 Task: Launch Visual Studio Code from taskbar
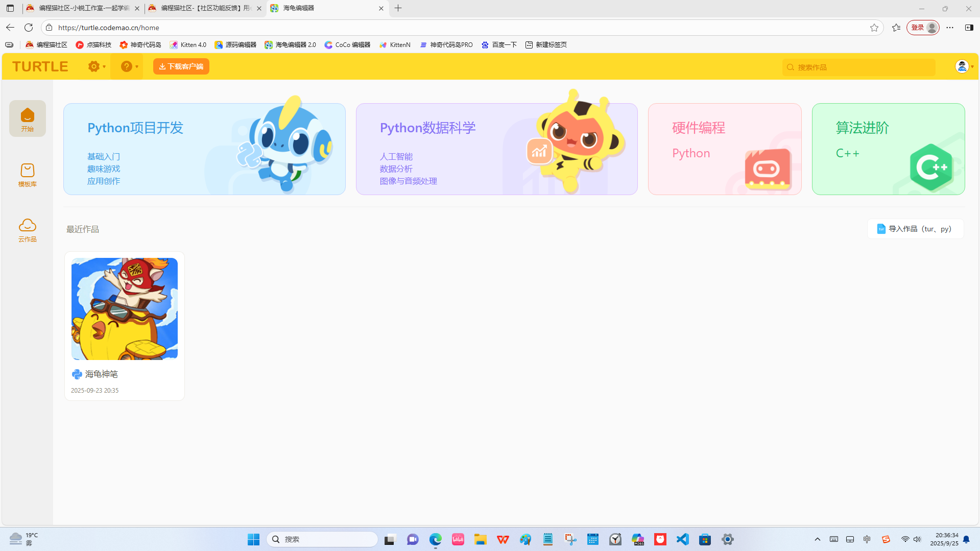[683, 539]
